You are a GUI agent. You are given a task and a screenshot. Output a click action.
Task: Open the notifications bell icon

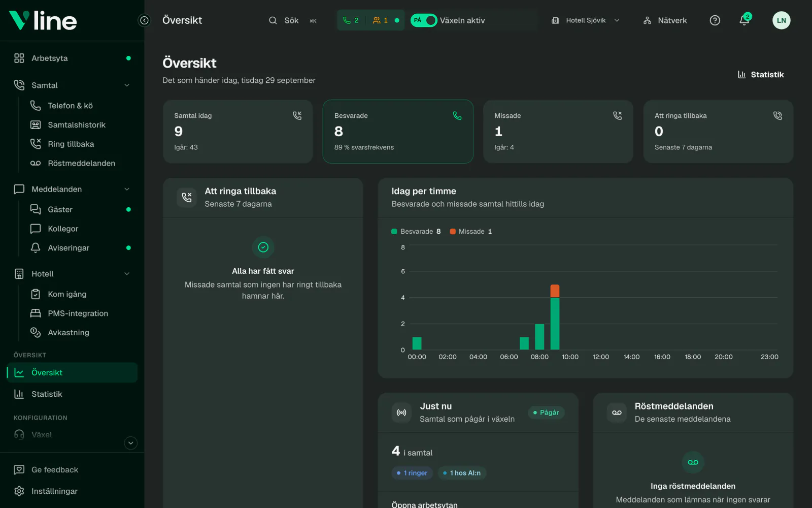pos(744,20)
